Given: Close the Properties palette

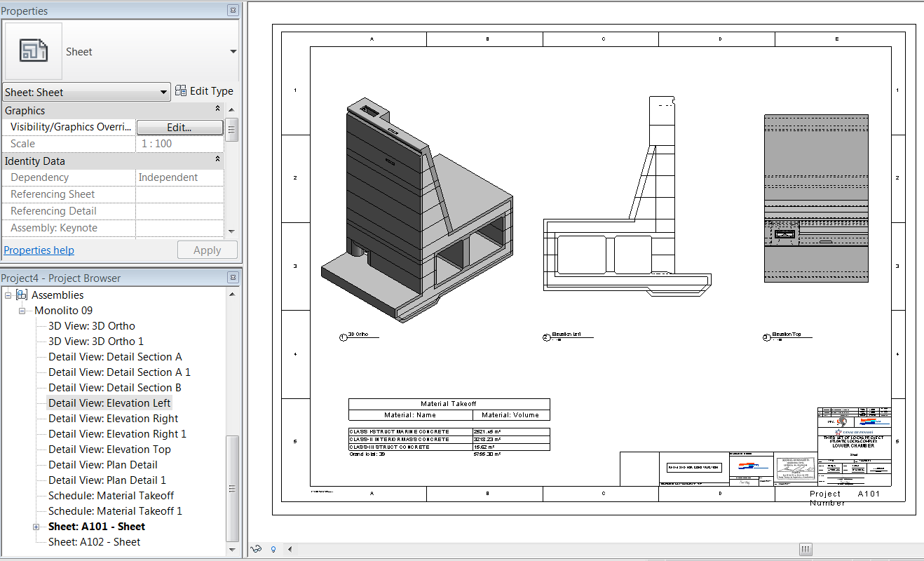Looking at the screenshot, I should click(x=233, y=11).
